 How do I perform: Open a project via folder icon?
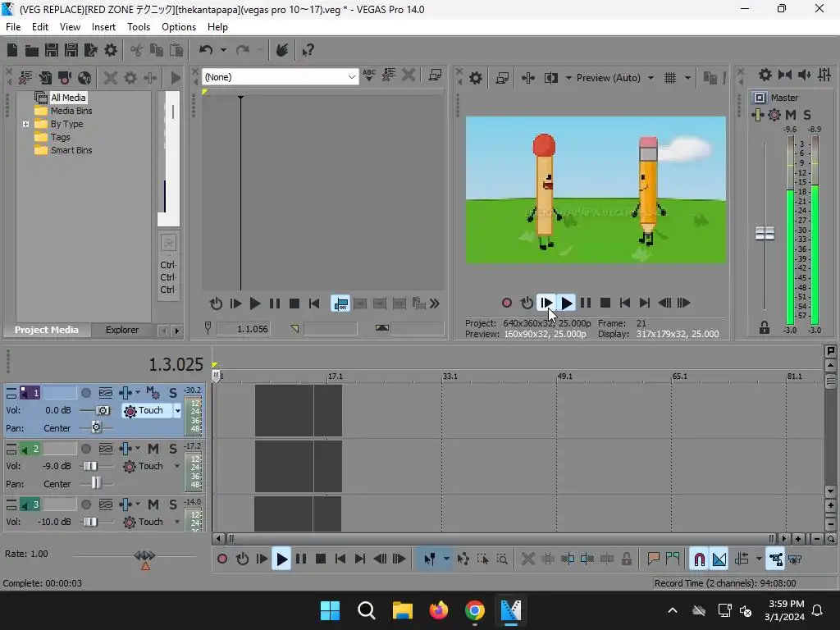tap(32, 50)
